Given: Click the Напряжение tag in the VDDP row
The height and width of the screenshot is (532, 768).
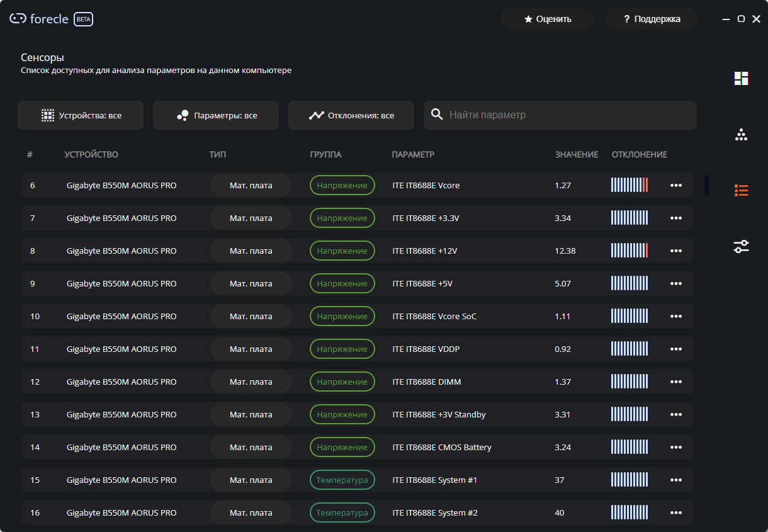Looking at the screenshot, I should click(x=342, y=349).
